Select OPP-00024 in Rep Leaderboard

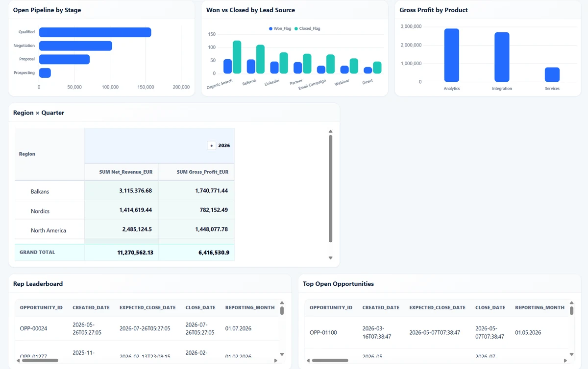34,328
